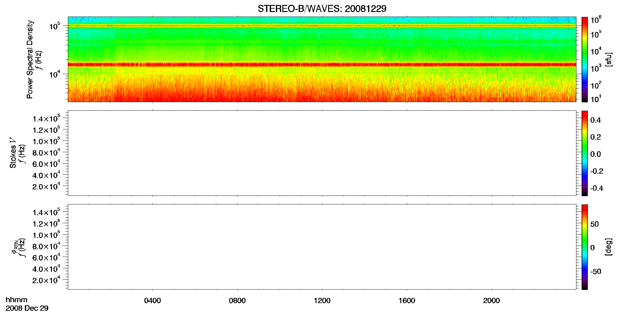This screenshot has height=332, width=644.
Task: Click the hhmm time format label
Action: 17,300
